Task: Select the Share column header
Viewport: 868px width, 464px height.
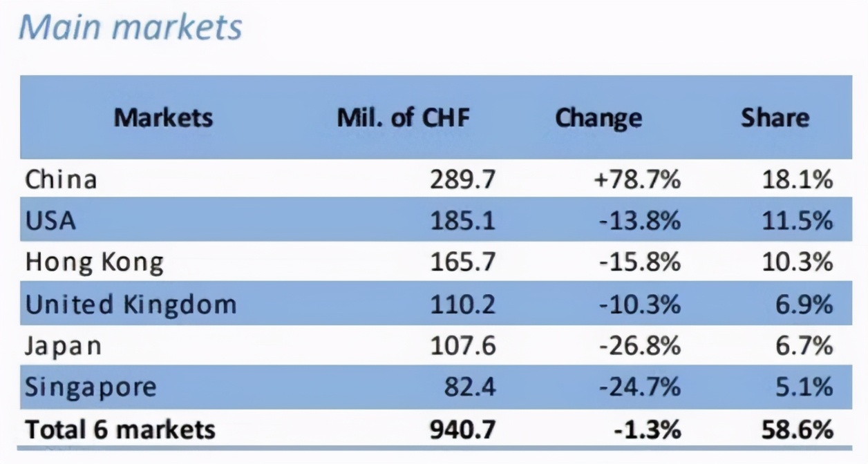Action: pos(775,117)
